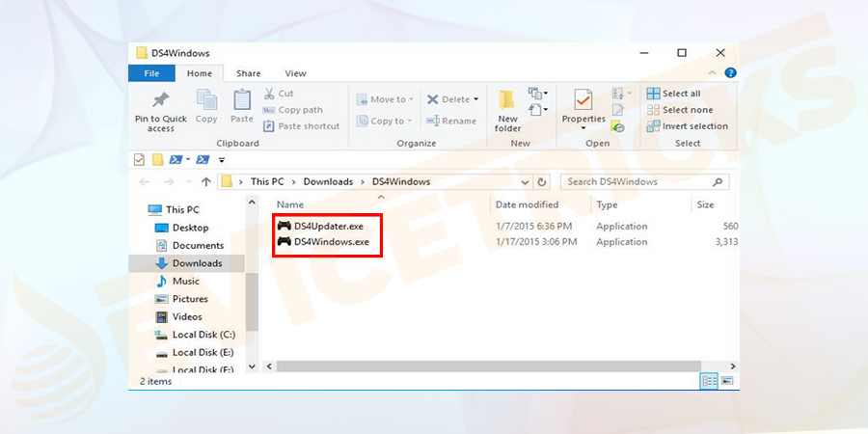This screenshot has width=868, height=434.
Task: Select DS4Windows.exe file
Action: pyautogui.click(x=323, y=242)
